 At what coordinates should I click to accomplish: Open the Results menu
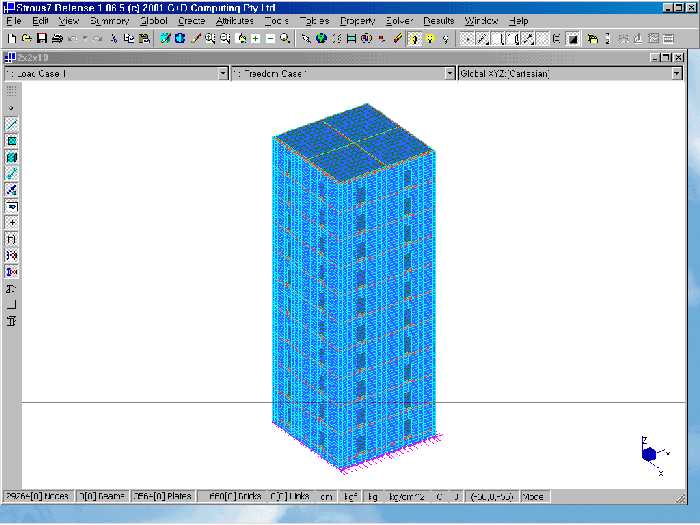click(439, 20)
